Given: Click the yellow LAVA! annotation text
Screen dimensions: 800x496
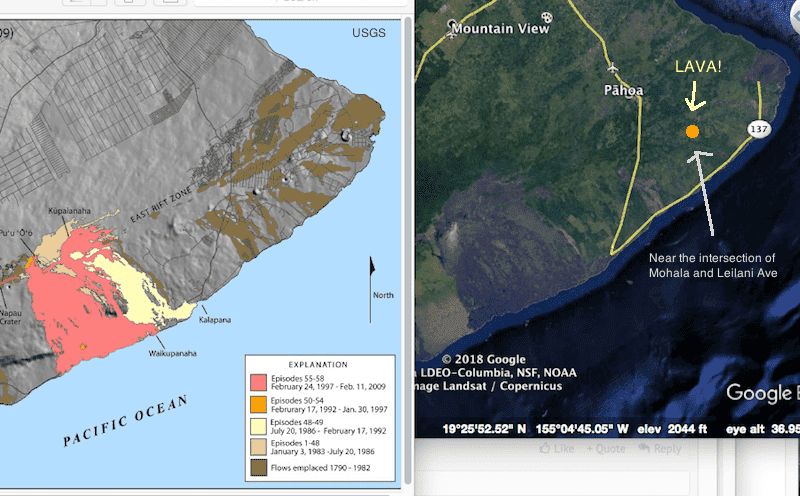Looking at the screenshot, I should (x=698, y=66).
